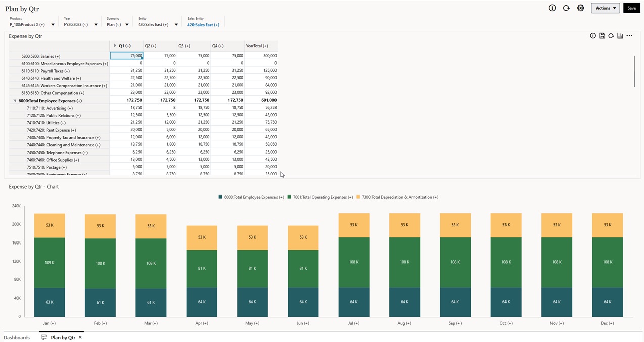Click Feb 61 K teal bar segment
This screenshot has width=644, height=342.
[x=100, y=303]
